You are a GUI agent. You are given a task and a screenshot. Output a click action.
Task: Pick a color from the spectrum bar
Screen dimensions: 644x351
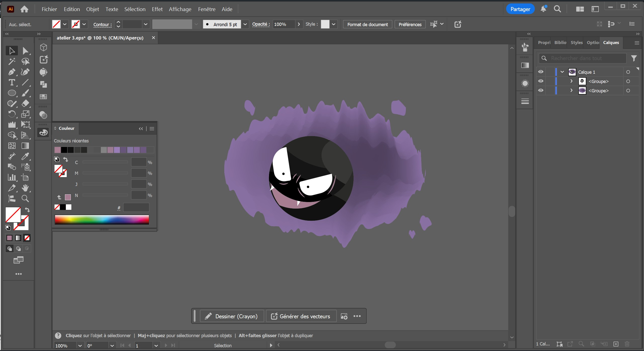(102, 220)
